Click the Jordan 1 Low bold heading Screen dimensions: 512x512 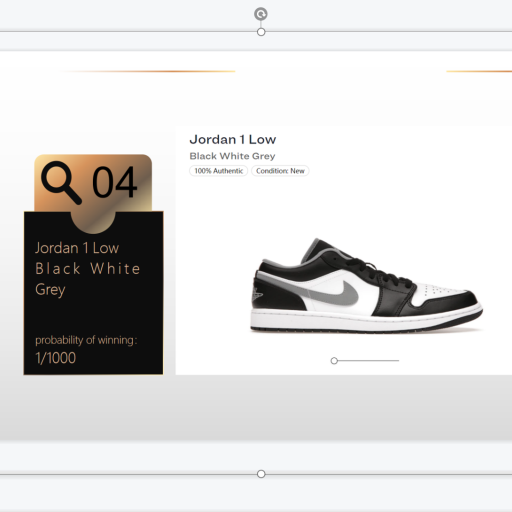[x=233, y=139]
